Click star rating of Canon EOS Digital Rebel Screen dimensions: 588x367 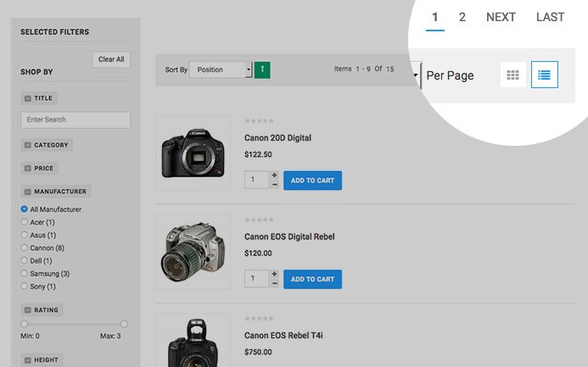click(259, 220)
